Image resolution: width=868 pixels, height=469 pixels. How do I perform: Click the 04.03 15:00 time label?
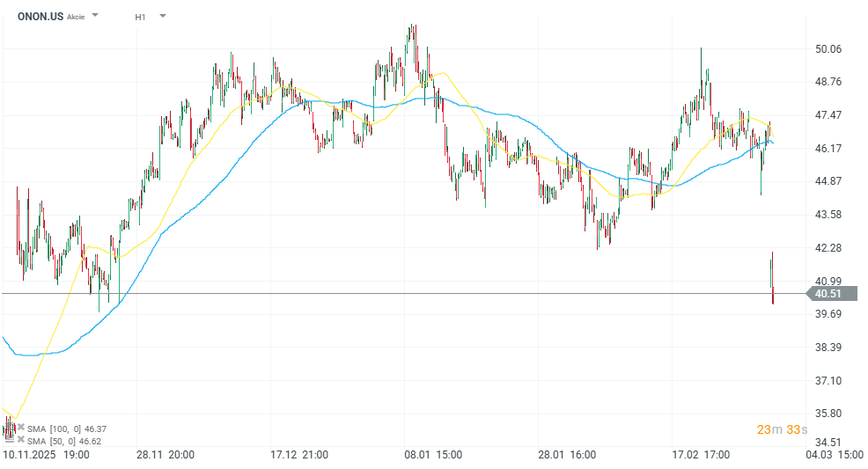[x=835, y=455]
